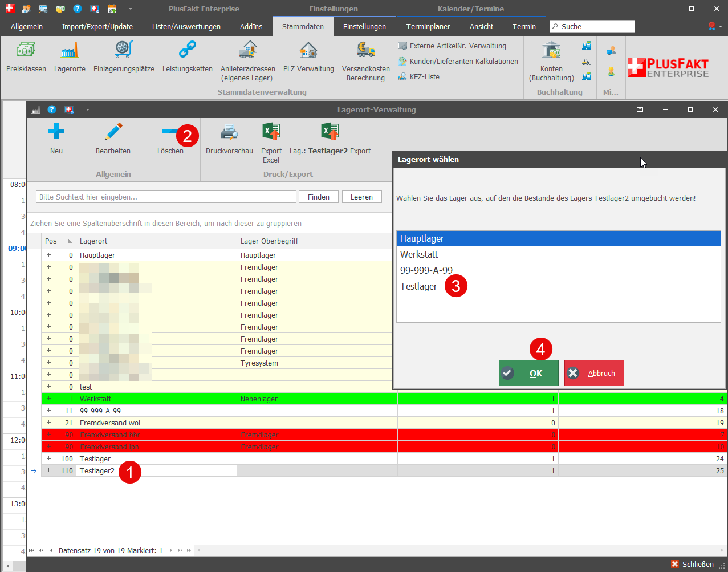728x572 pixels.
Task: Select Hauptlager in the Lagerort wählen list
Action: [559, 238]
